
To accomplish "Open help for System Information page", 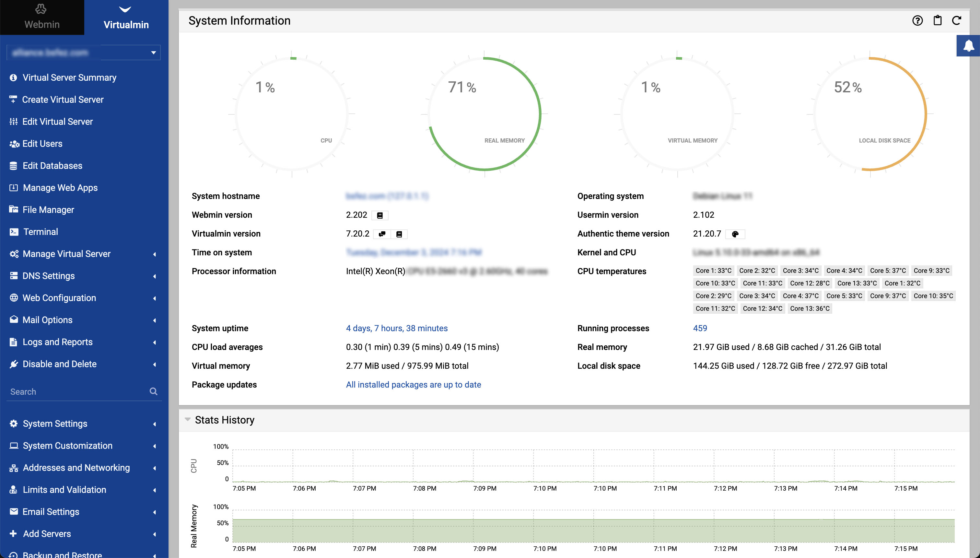I will click(917, 20).
